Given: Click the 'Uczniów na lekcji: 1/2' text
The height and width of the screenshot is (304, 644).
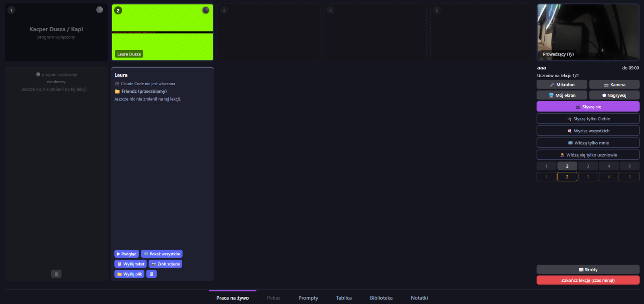Looking at the screenshot, I should click(x=558, y=76).
